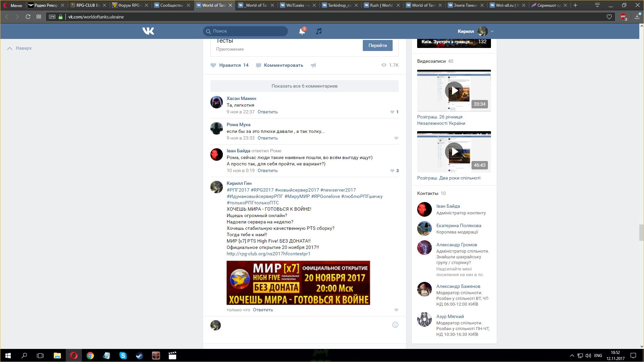Image resolution: width=644 pixels, height=362 pixels.
Task: Click the #РПГ2017 hashtag
Action: click(x=238, y=190)
